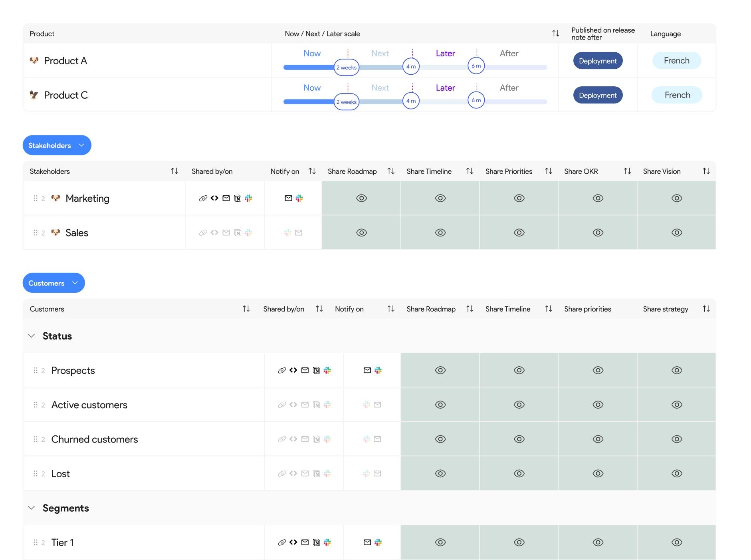The image size is (751, 560).
Task: Collapse the Status group
Action: pos(31,336)
